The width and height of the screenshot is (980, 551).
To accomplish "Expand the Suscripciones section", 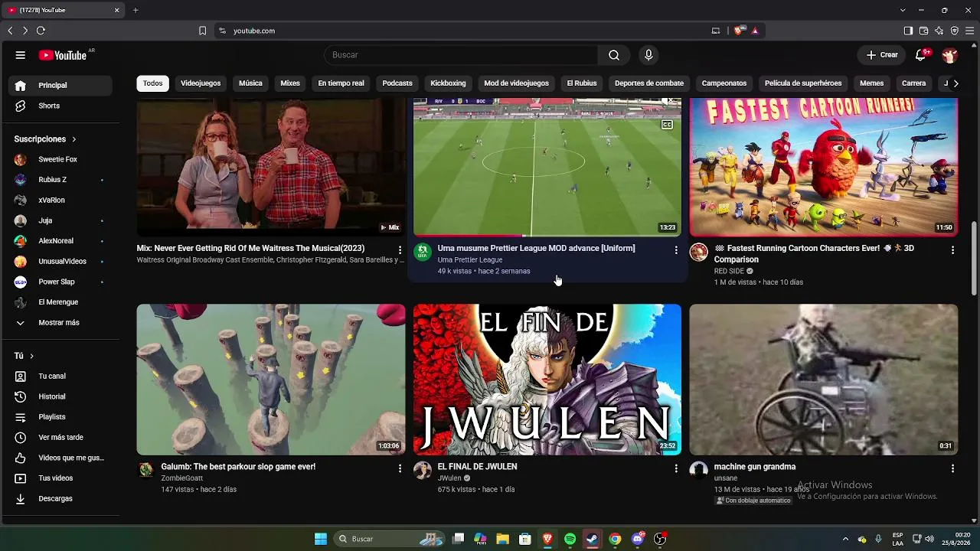I will click(x=45, y=139).
